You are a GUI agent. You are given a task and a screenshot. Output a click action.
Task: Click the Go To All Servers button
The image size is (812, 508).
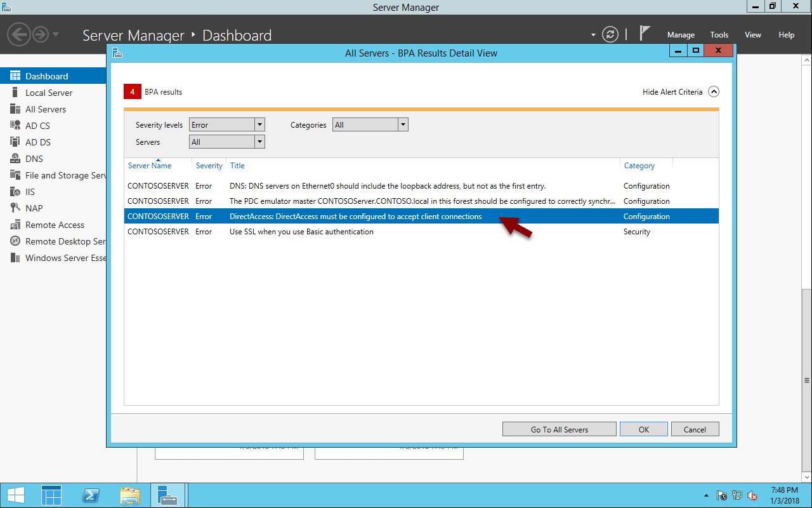pos(560,429)
